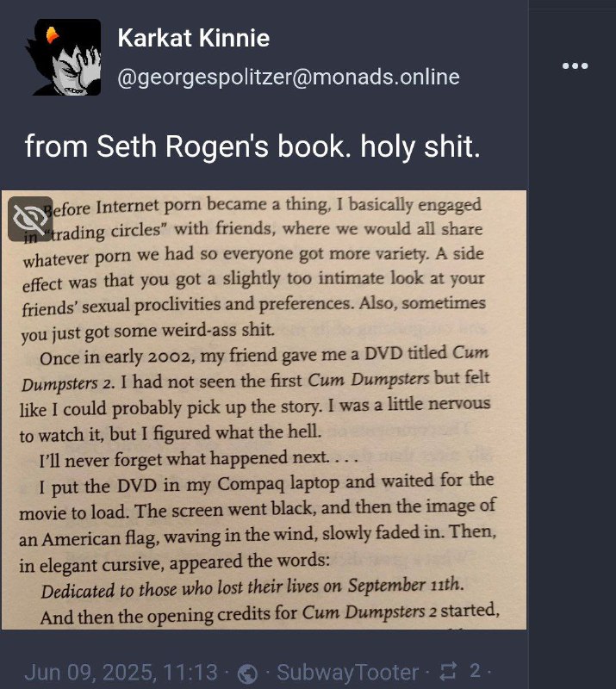The image size is (616, 689).
Task: Open the @georgespolitzer@monads.online handle
Action: pyautogui.click(x=289, y=77)
